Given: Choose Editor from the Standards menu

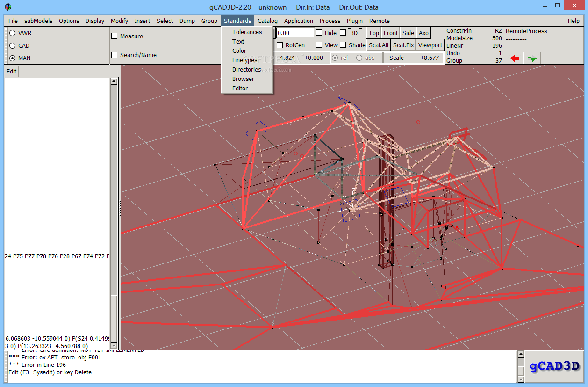Looking at the screenshot, I should point(247,88).
